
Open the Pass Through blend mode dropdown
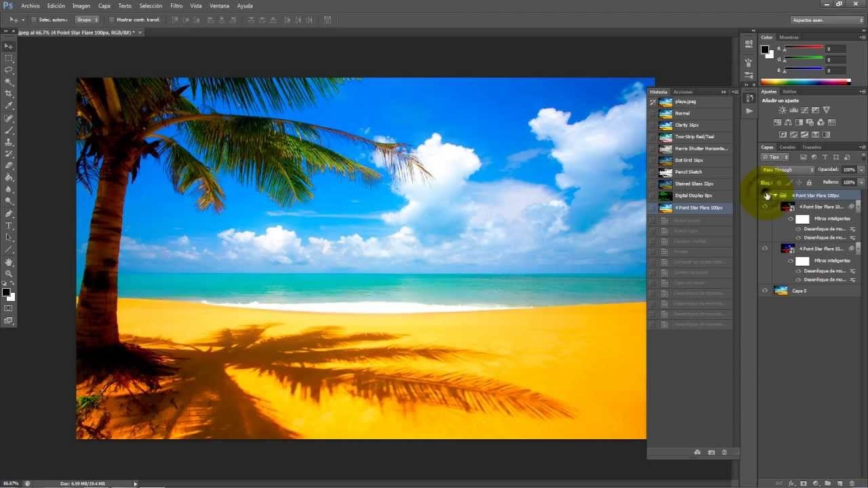click(x=787, y=169)
